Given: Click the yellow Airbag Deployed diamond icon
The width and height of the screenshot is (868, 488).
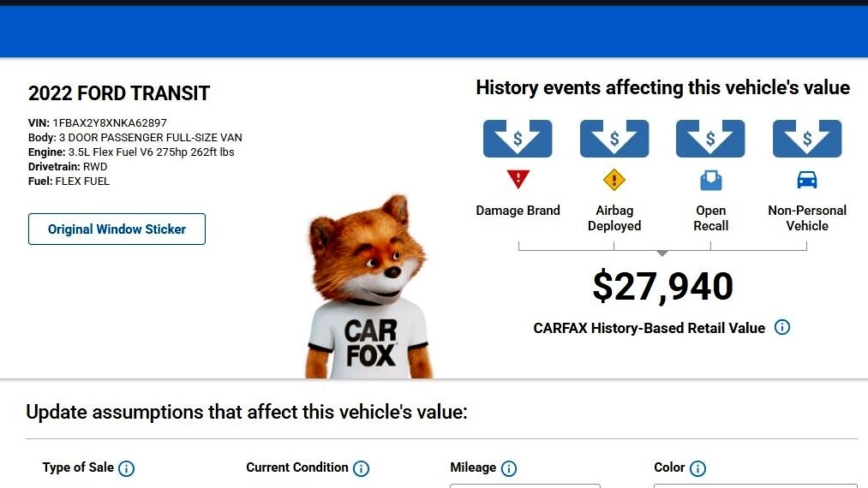Looking at the screenshot, I should (614, 180).
